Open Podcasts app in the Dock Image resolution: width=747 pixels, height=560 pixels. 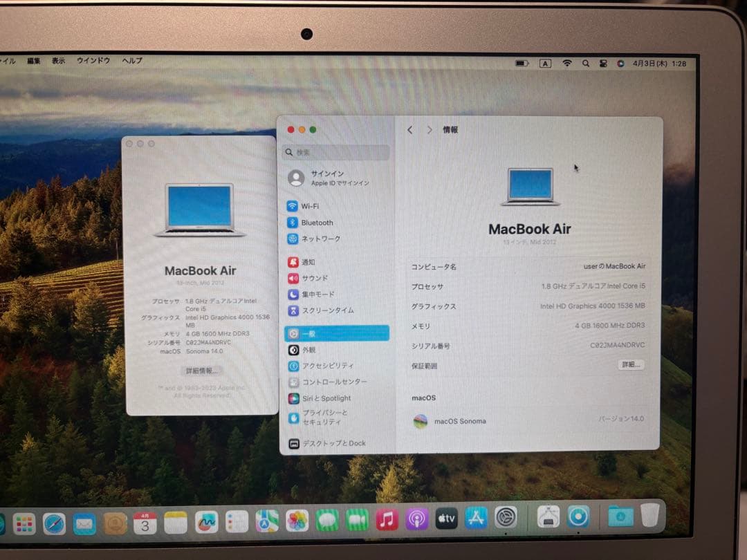point(417,519)
